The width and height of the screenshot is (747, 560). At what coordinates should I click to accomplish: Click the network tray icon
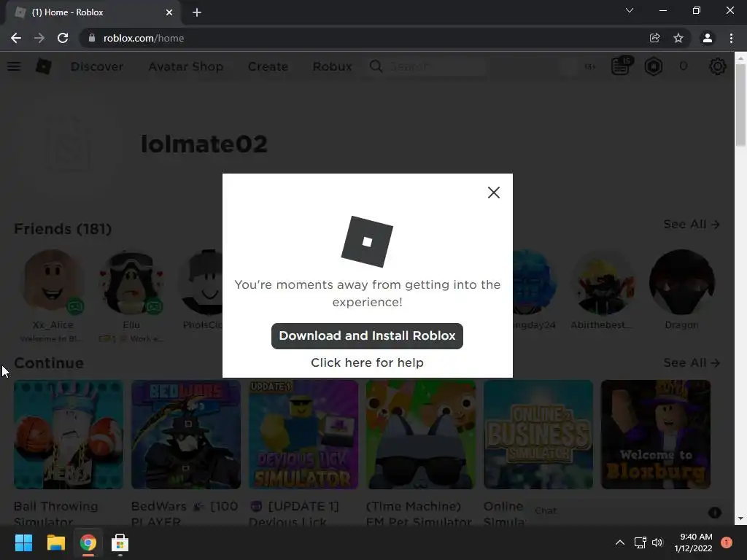pyautogui.click(x=640, y=542)
